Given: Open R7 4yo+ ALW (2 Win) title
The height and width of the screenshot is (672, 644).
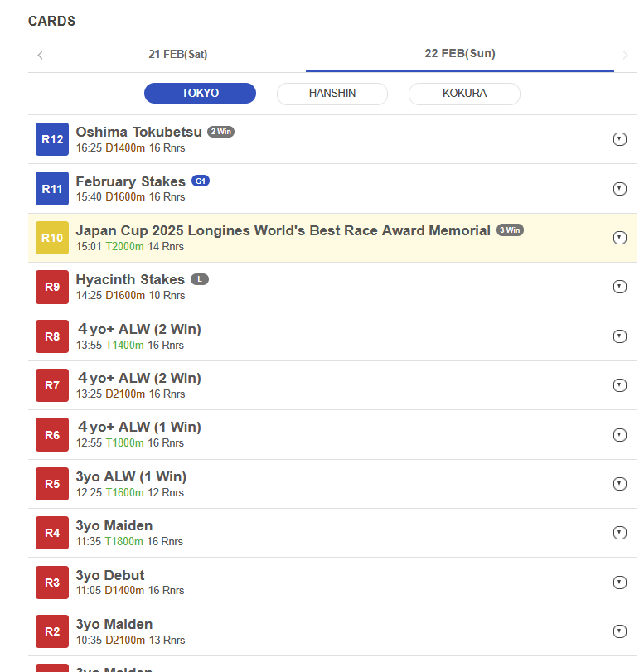Looking at the screenshot, I should [x=139, y=378].
